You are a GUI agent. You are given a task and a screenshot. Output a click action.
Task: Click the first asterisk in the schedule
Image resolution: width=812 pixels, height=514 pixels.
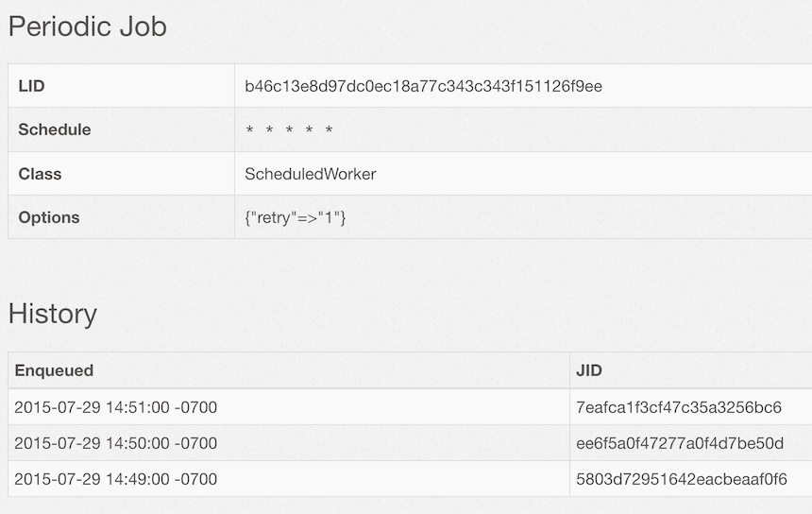coord(249,130)
